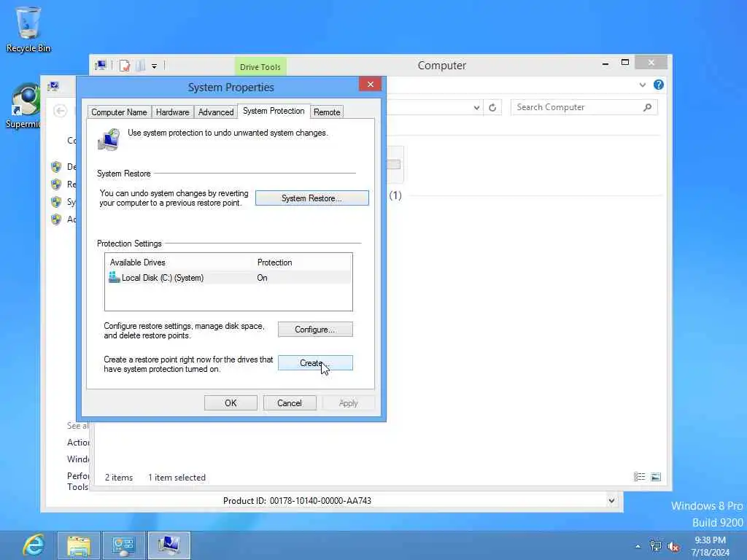The image size is (747, 560).
Task: Show hidden tray icons arrow
Action: [x=638, y=546]
